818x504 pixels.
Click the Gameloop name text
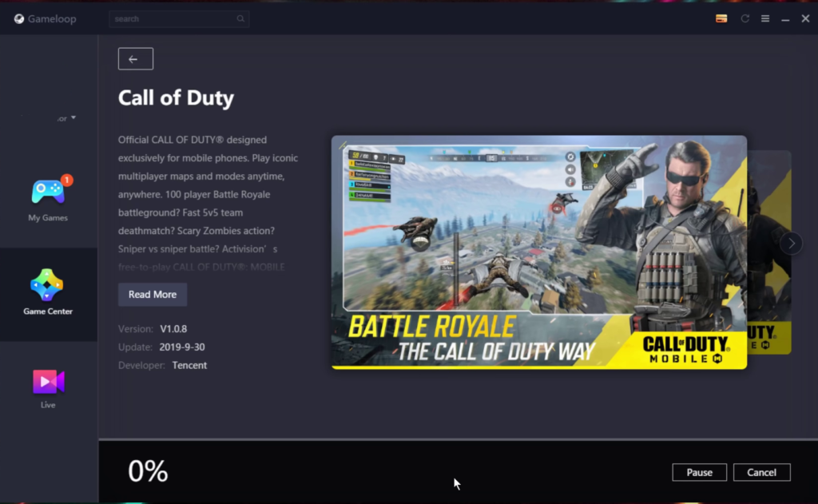[52, 19]
